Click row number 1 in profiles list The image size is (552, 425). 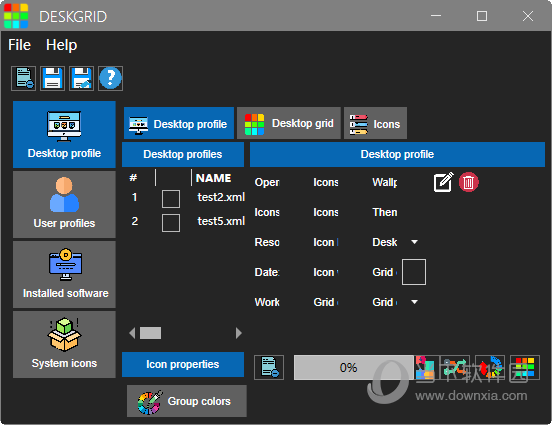point(134,197)
